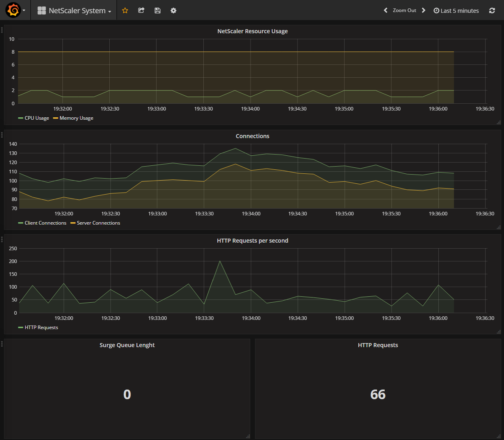The height and width of the screenshot is (440, 504).
Task: Open the HTTP Requests per second panel menu
Action: point(252,241)
